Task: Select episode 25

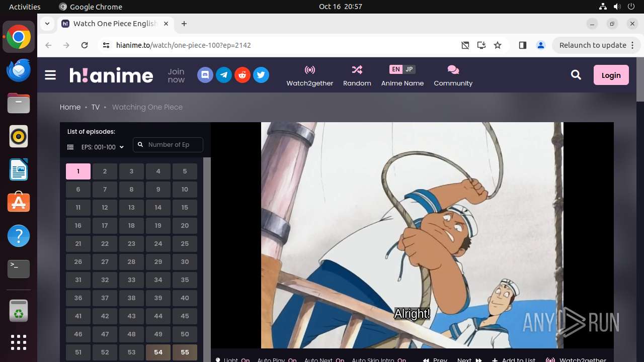Action: coord(185,244)
